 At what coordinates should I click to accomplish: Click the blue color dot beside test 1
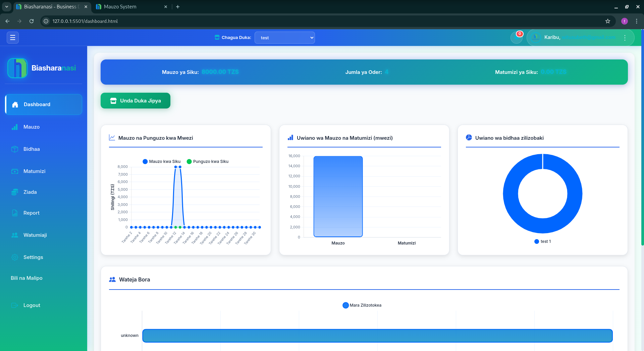(537, 242)
